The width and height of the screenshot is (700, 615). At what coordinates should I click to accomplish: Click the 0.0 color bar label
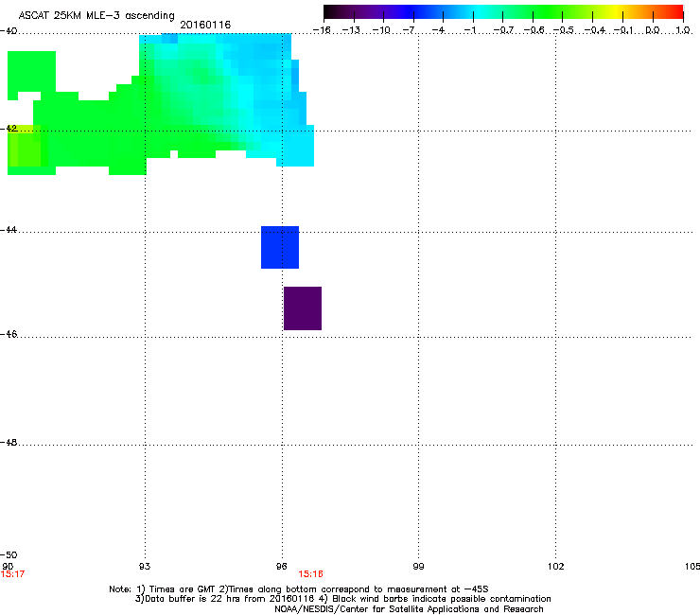(653, 30)
